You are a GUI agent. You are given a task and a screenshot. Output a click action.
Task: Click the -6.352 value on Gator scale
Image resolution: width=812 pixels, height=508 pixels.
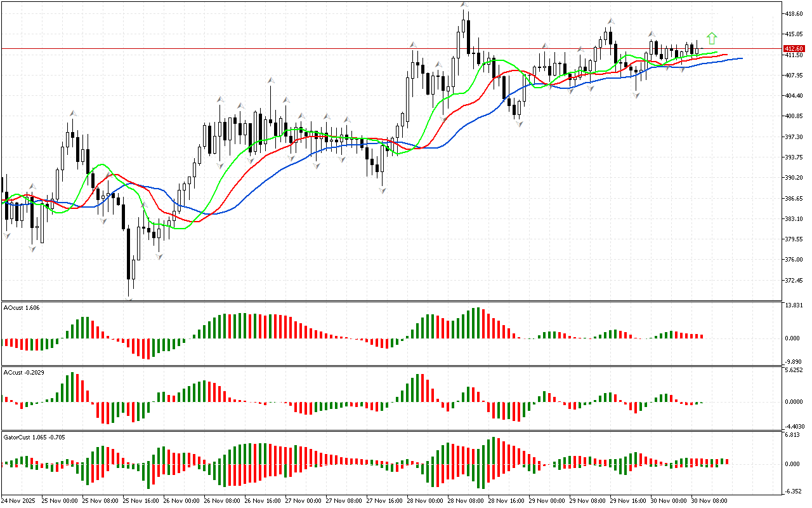point(793,491)
